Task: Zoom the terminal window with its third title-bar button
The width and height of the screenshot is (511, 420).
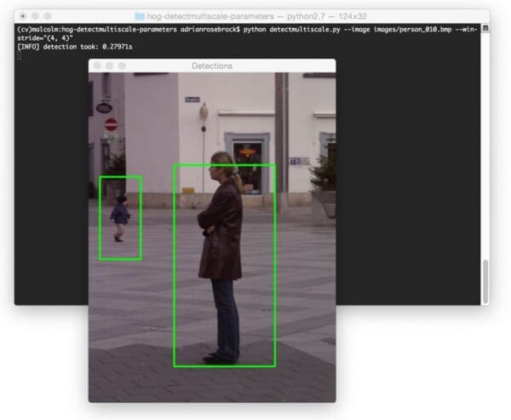Action: pos(48,16)
